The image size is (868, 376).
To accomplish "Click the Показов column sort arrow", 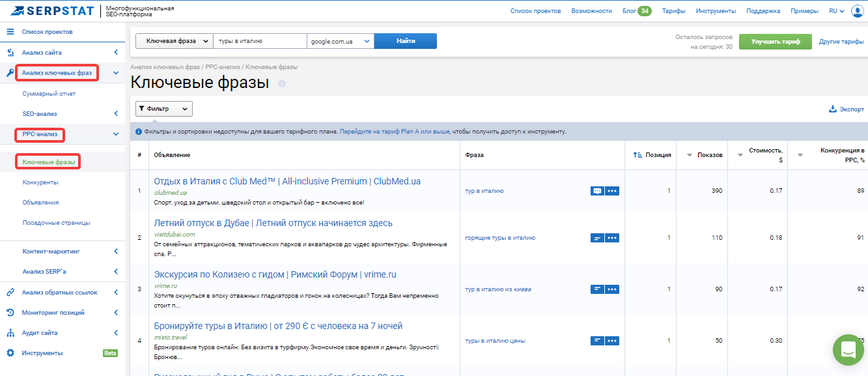I will tap(689, 155).
